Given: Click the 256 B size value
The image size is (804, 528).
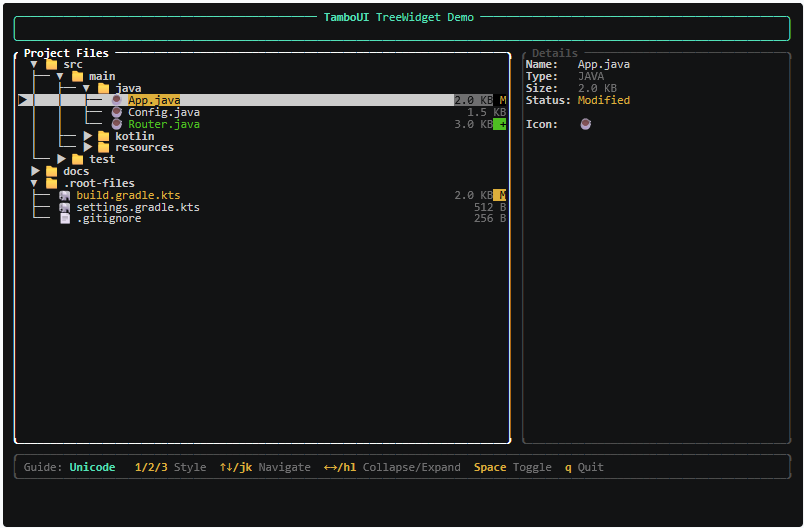Looking at the screenshot, I should click(x=490, y=218).
